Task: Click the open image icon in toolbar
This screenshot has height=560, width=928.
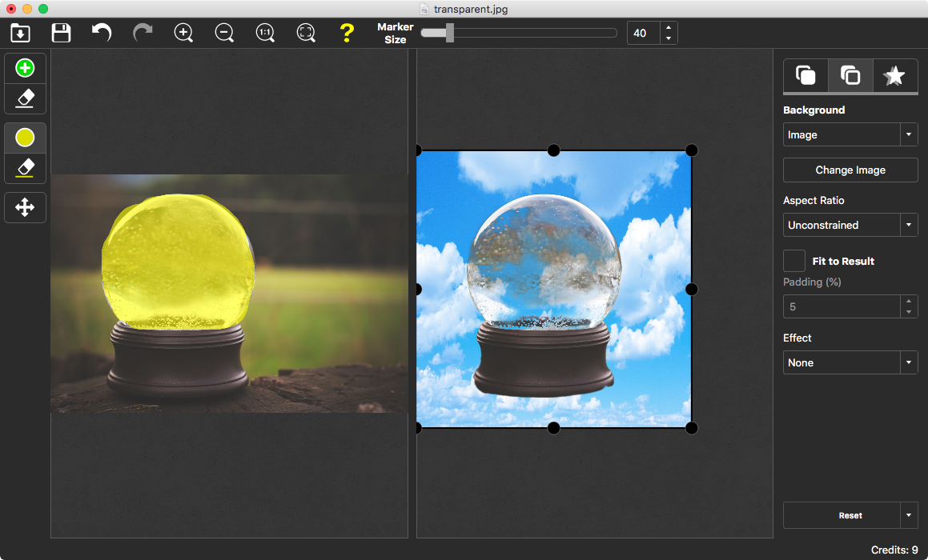Action: point(20,33)
